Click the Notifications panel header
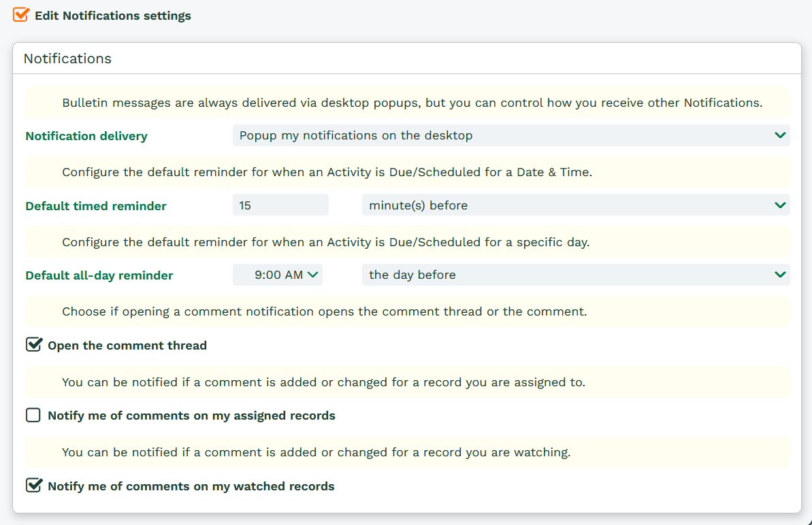Image resolution: width=812 pixels, height=525 pixels. point(67,58)
